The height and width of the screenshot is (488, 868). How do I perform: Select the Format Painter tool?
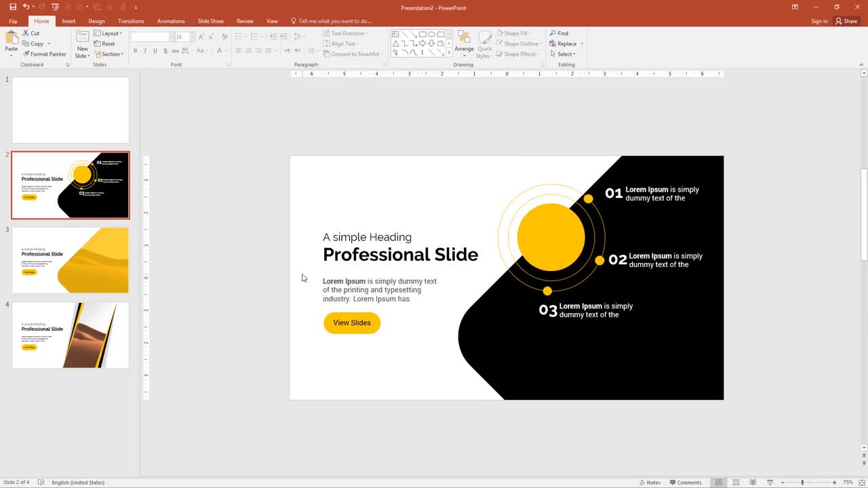(44, 54)
